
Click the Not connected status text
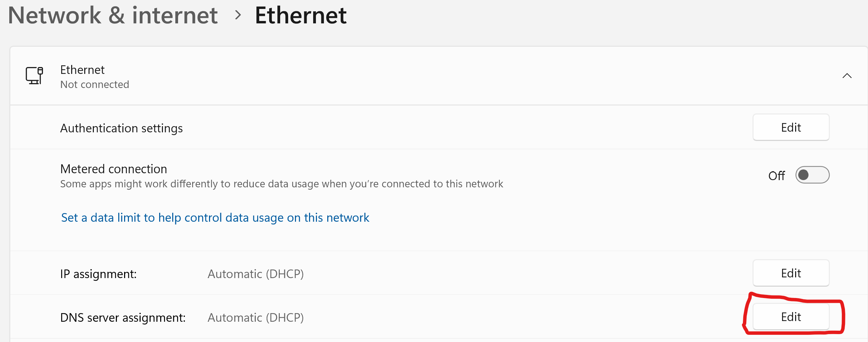click(x=95, y=85)
